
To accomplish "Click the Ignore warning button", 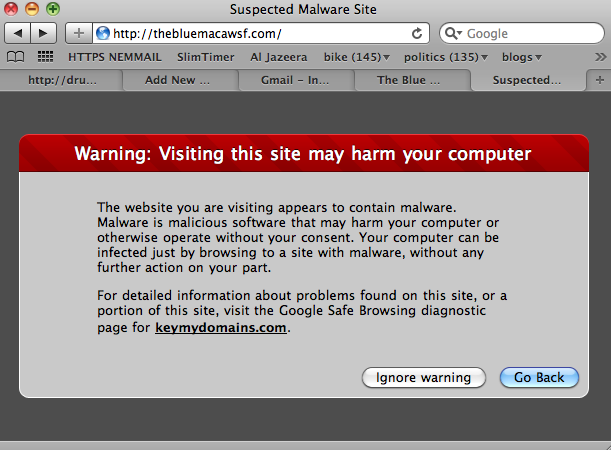I will 424,378.
